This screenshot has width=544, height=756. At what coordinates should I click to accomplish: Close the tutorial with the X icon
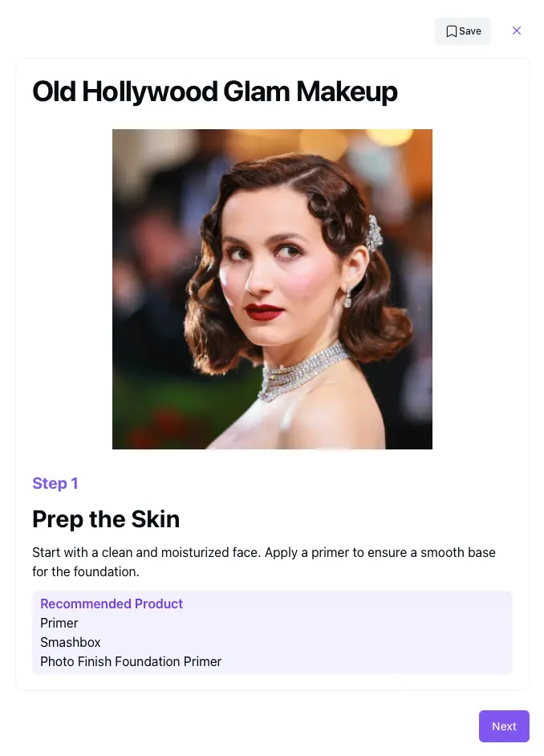point(517,30)
